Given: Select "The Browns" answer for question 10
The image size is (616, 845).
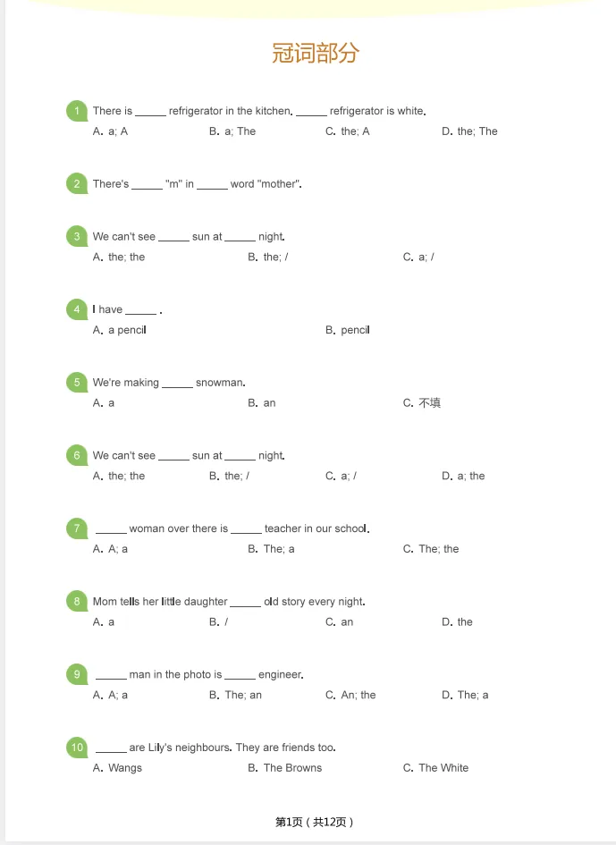Looking at the screenshot, I should pos(284,768).
